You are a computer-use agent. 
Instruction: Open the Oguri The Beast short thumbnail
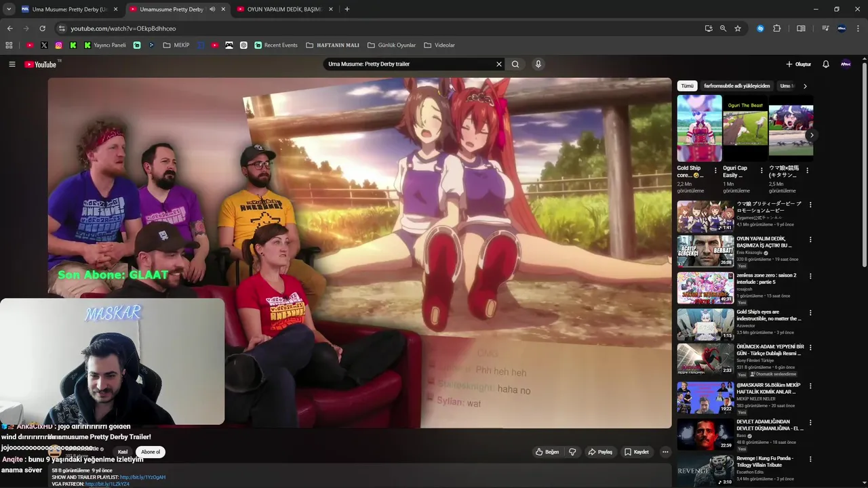(x=745, y=128)
